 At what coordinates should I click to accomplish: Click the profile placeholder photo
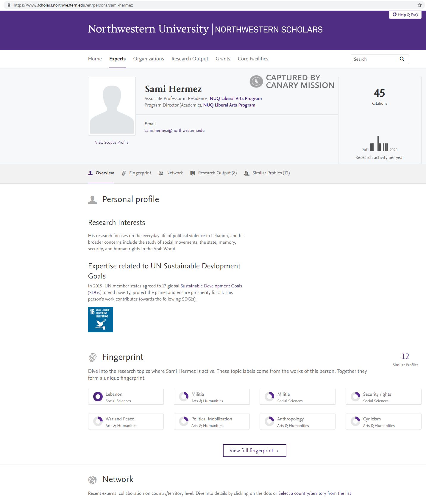click(x=112, y=106)
